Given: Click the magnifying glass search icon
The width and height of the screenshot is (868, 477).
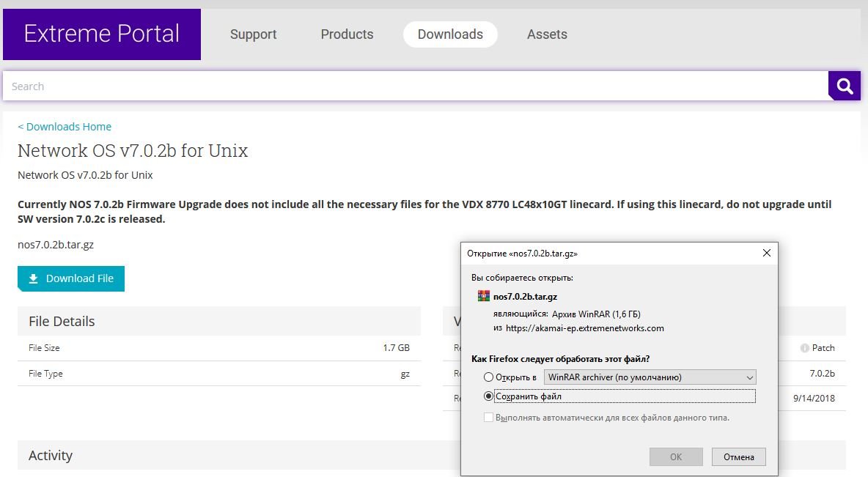Looking at the screenshot, I should [x=844, y=86].
